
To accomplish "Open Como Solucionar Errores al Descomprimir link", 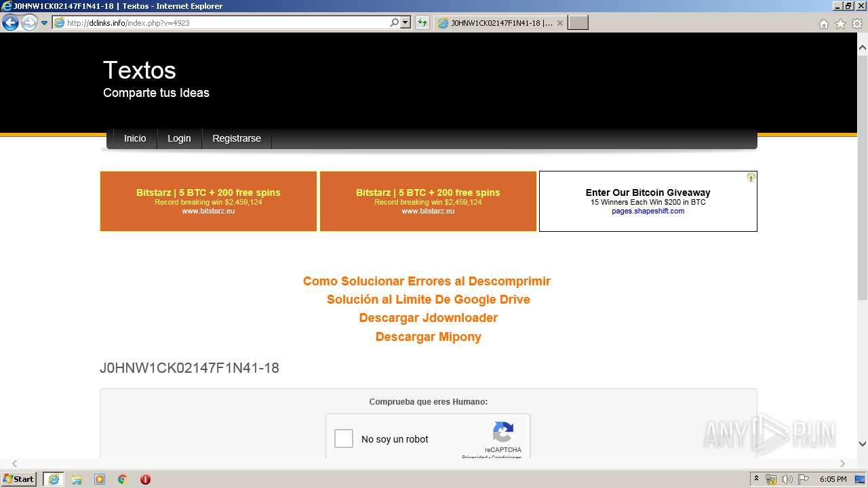I will (x=427, y=281).
